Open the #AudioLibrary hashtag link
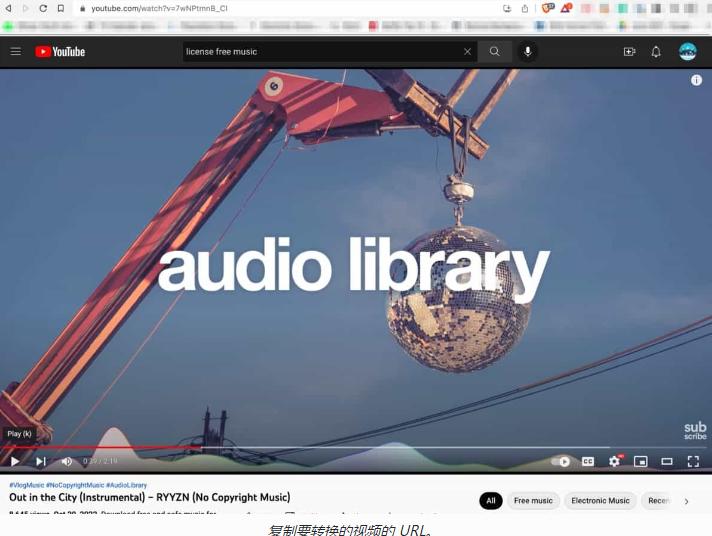The image size is (712, 536). [127, 485]
